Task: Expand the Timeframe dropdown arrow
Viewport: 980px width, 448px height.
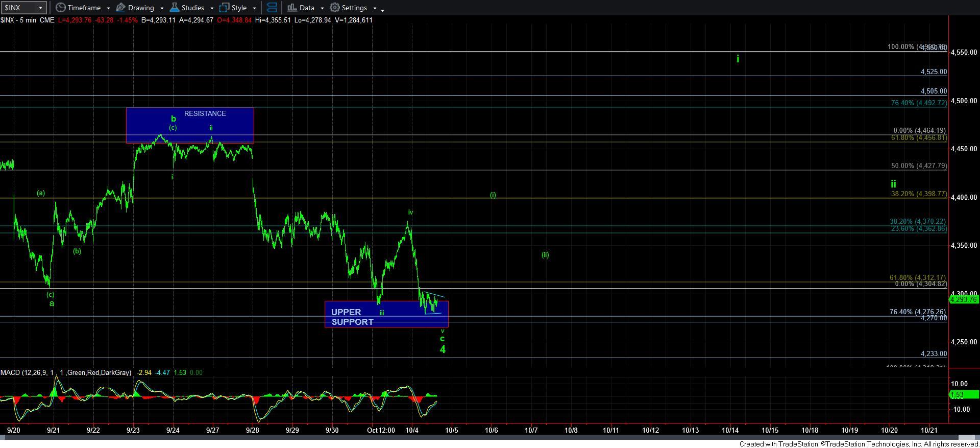Action: click(x=108, y=8)
